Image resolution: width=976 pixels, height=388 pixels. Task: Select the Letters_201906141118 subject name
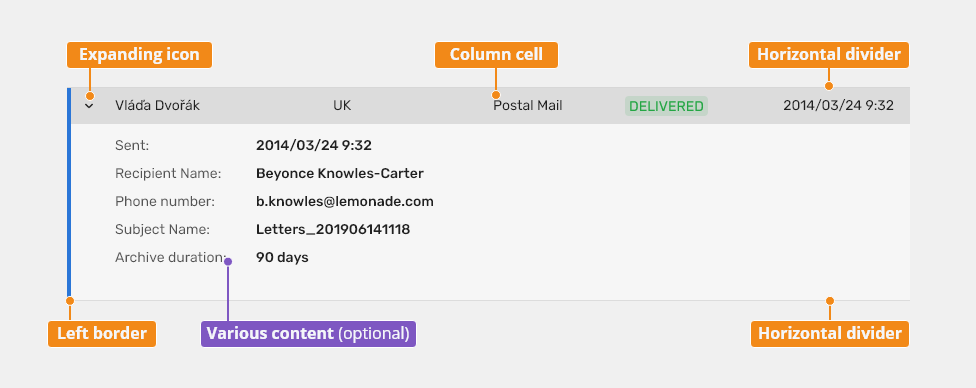point(333,229)
